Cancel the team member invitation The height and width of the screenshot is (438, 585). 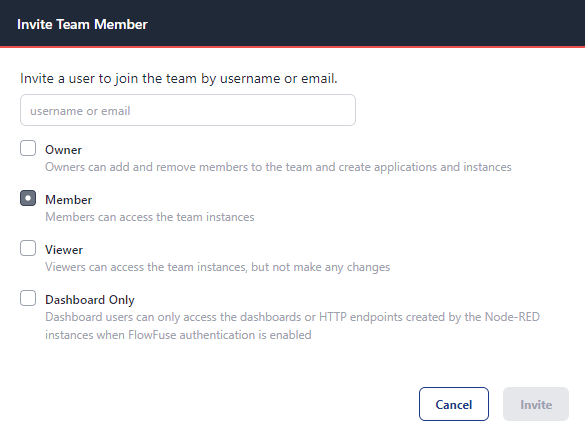[454, 404]
